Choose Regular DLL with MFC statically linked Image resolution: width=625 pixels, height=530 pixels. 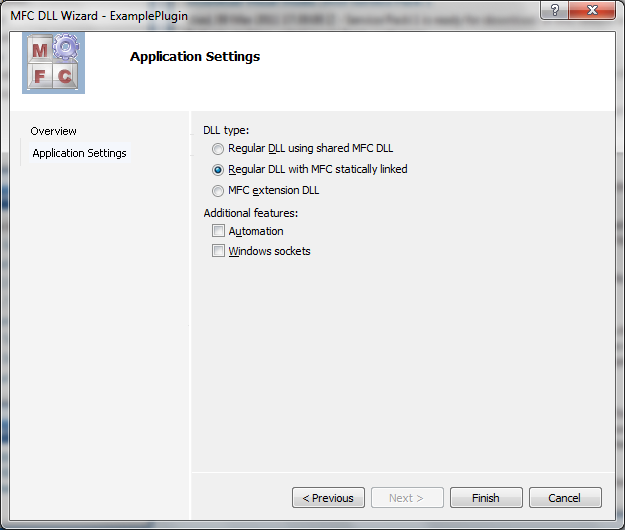[218, 170]
